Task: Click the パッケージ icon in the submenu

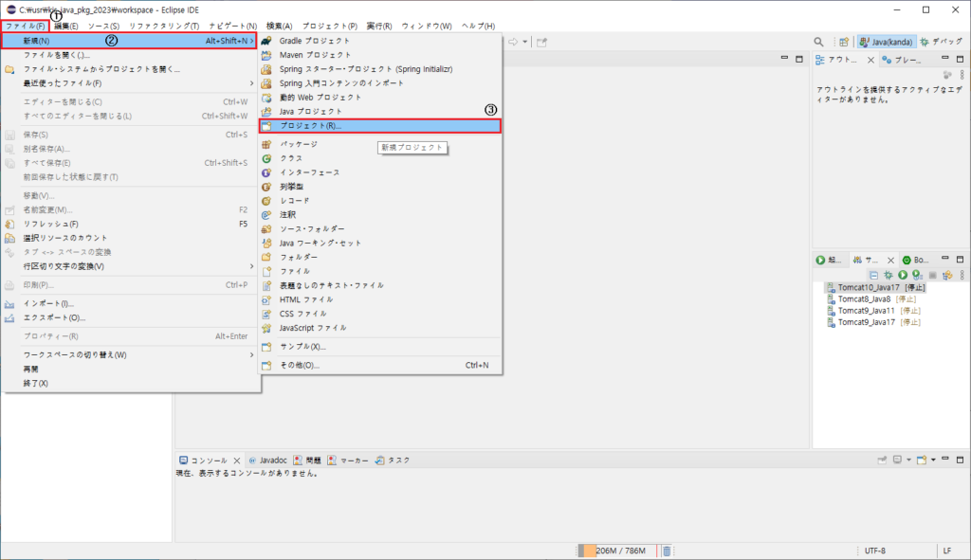Action: pyautogui.click(x=266, y=144)
